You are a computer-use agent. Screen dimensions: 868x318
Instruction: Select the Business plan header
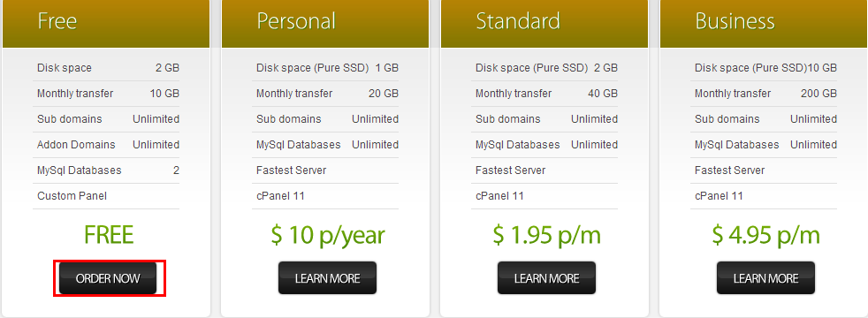(764, 24)
